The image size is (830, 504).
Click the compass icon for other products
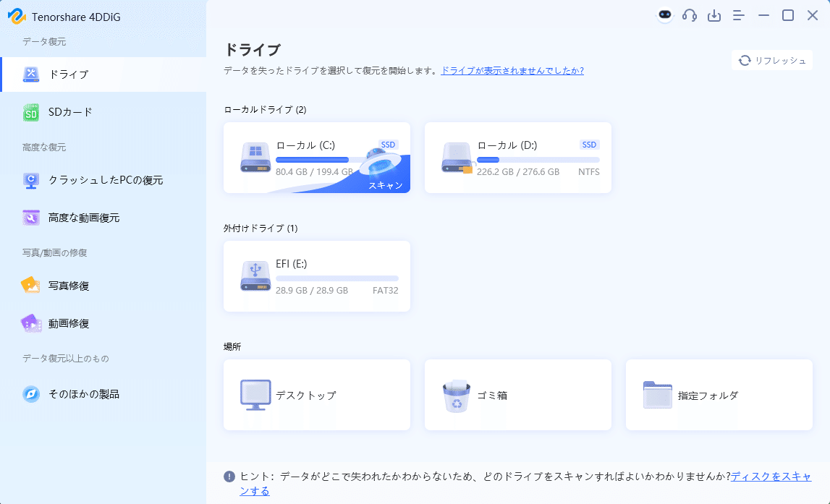pos(30,394)
